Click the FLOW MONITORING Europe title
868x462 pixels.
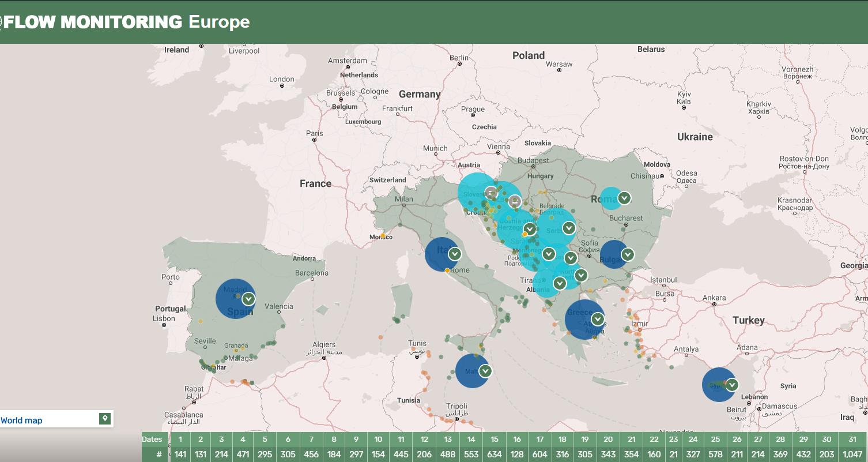(127, 22)
